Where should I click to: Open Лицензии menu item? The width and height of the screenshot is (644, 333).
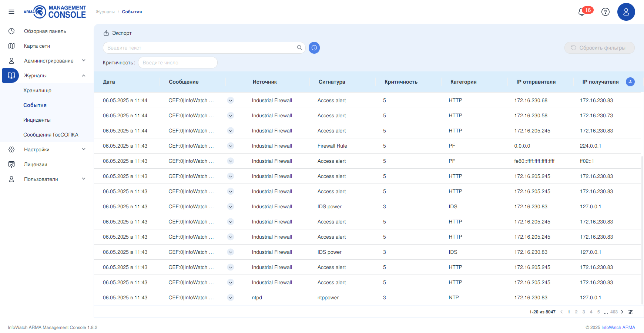coord(36,164)
